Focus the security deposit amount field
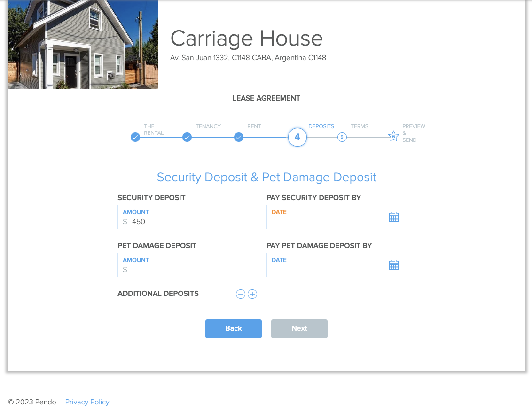 point(188,217)
